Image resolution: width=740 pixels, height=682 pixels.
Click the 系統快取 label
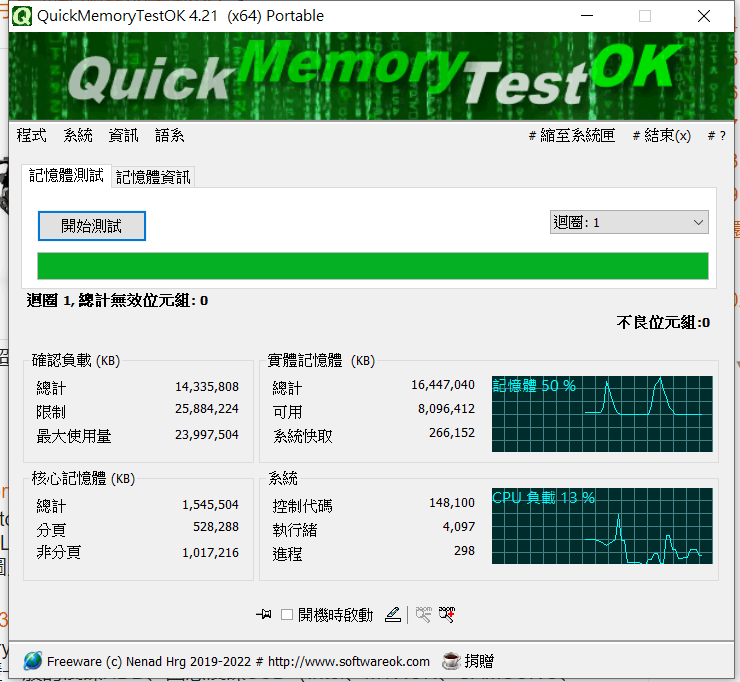303,436
